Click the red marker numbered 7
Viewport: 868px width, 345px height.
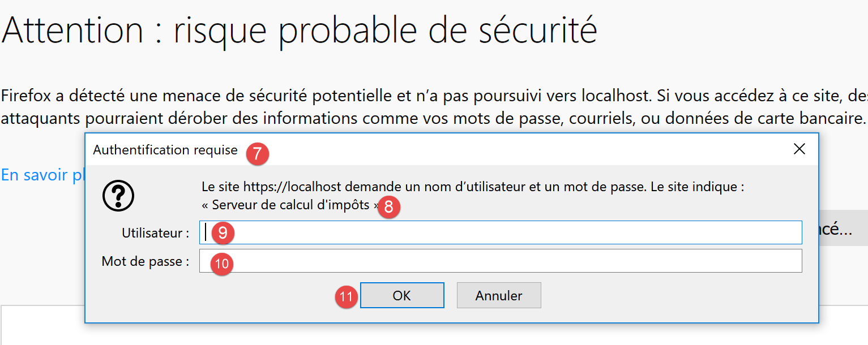pyautogui.click(x=258, y=154)
